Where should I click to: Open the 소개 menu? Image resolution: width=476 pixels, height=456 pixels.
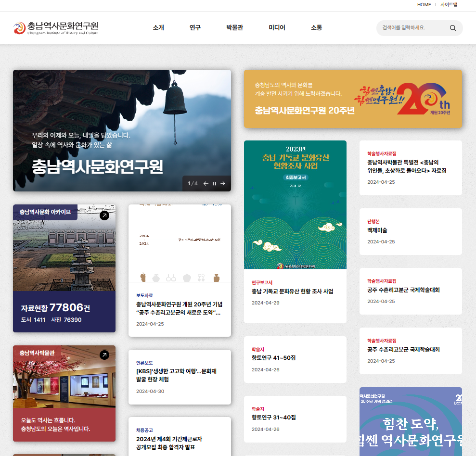click(x=158, y=27)
